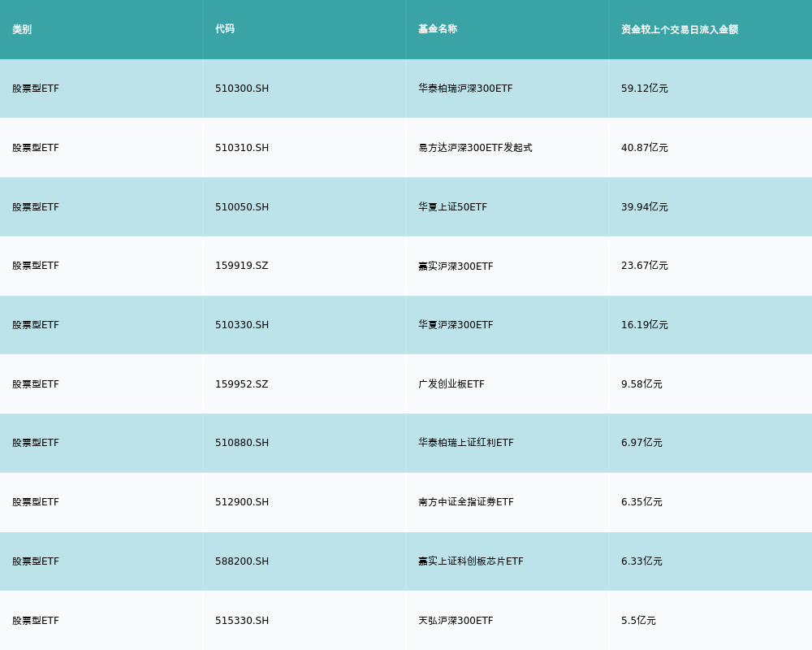The width and height of the screenshot is (812, 650).
Task: Click 股票型ETF in the 510330.SH row
Action: pos(36,325)
